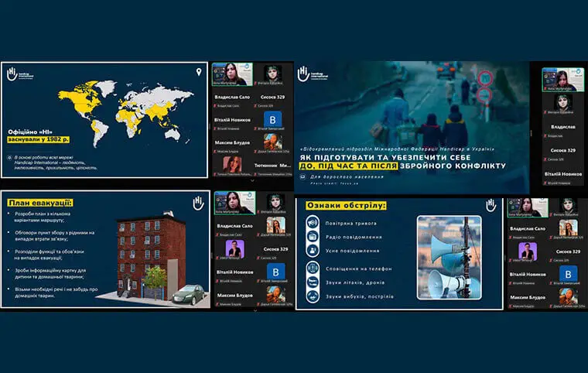Click the air raid alert icon beside Повітряна тривога
588x373 pixels.
tap(312, 221)
